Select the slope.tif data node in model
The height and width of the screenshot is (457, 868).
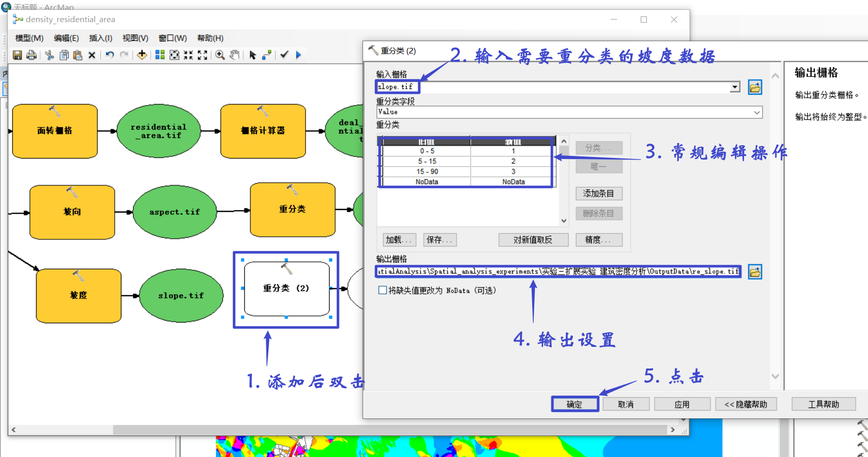click(181, 296)
